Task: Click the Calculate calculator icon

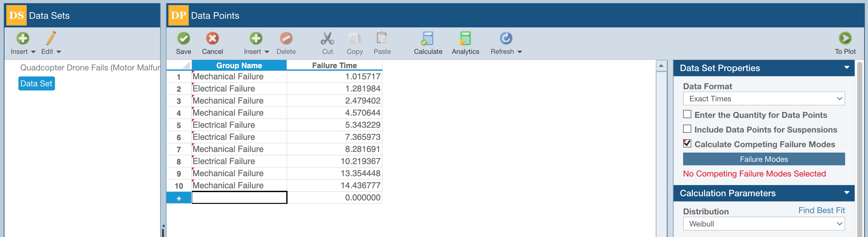Action: pyautogui.click(x=428, y=39)
